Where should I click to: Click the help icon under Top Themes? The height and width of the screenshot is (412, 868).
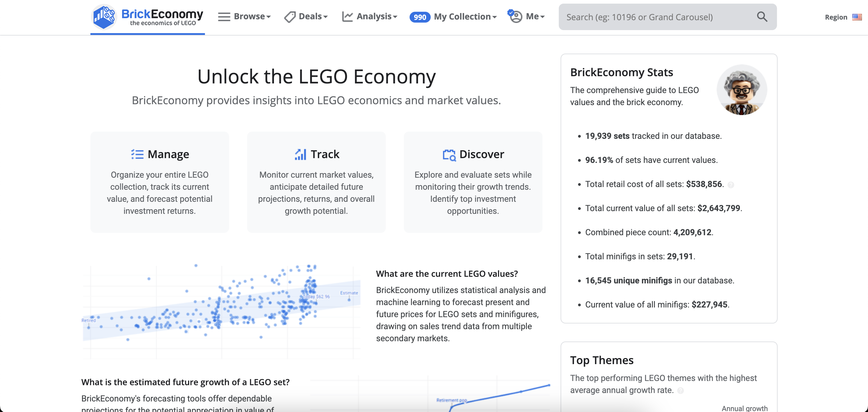pyautogui.click(x=680, y=390)
